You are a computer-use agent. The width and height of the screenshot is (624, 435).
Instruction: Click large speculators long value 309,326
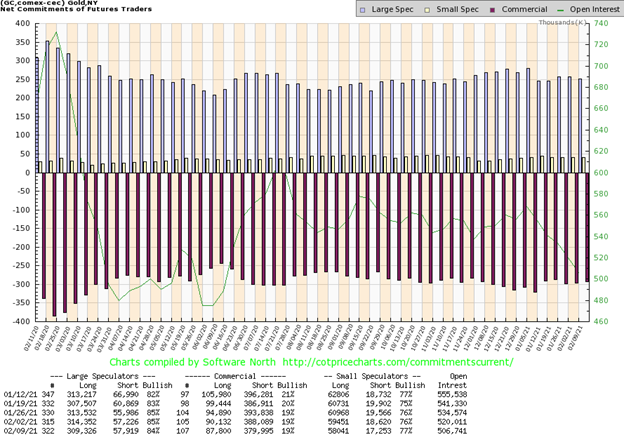coord(82,431)
